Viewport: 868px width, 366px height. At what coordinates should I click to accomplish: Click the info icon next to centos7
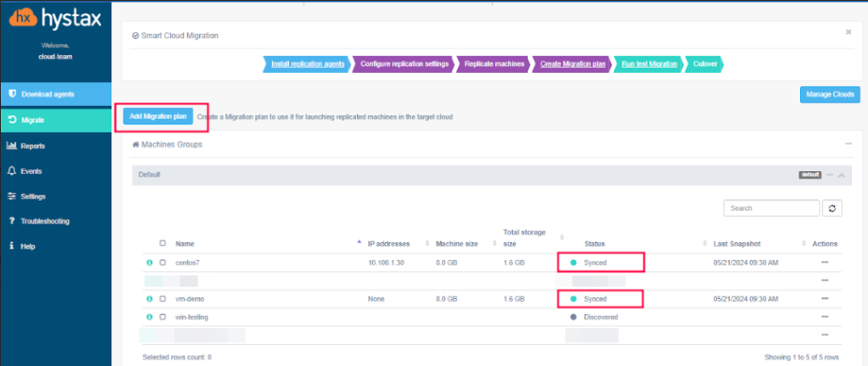[x=150, y=263]
